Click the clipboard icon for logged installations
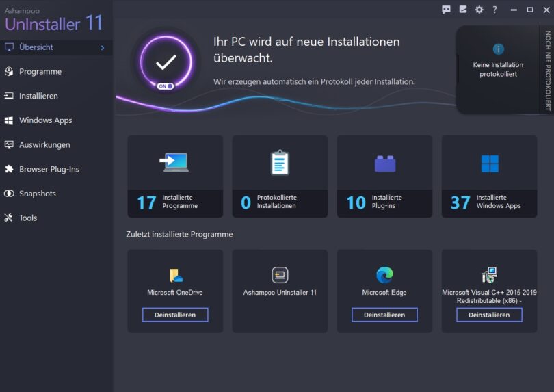 [280, 163]
